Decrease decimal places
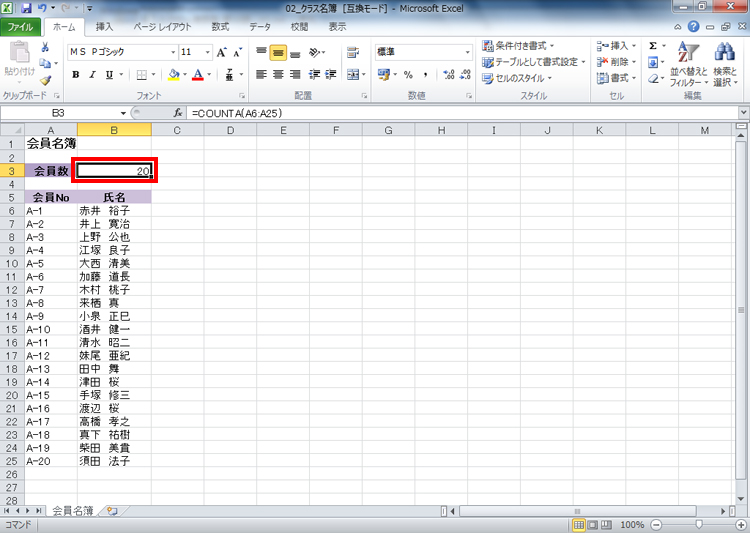Image resolution: width=750 pixels, height=533 pixels. (x=465, y=75)
